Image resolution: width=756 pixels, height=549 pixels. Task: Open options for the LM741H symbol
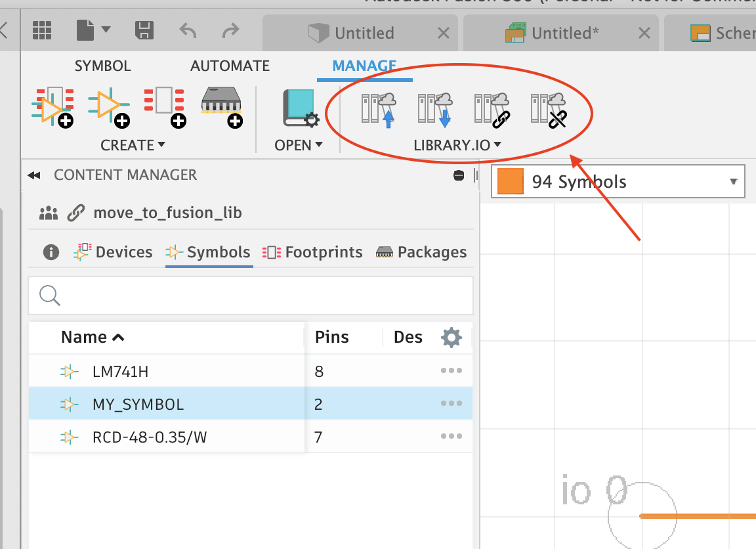[x=451, y=370]
